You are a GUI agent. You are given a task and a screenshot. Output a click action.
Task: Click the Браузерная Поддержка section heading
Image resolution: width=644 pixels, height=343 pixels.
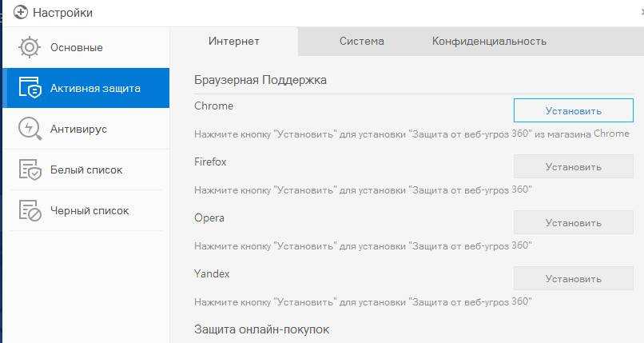click(260, 80)
